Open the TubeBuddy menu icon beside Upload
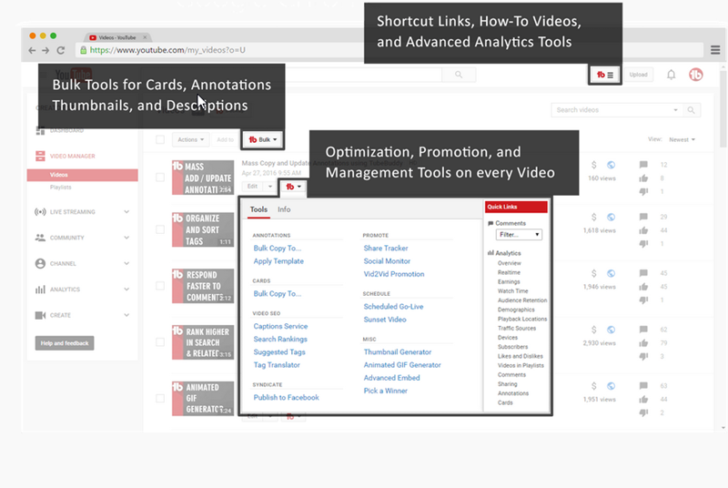 (605, 75)
